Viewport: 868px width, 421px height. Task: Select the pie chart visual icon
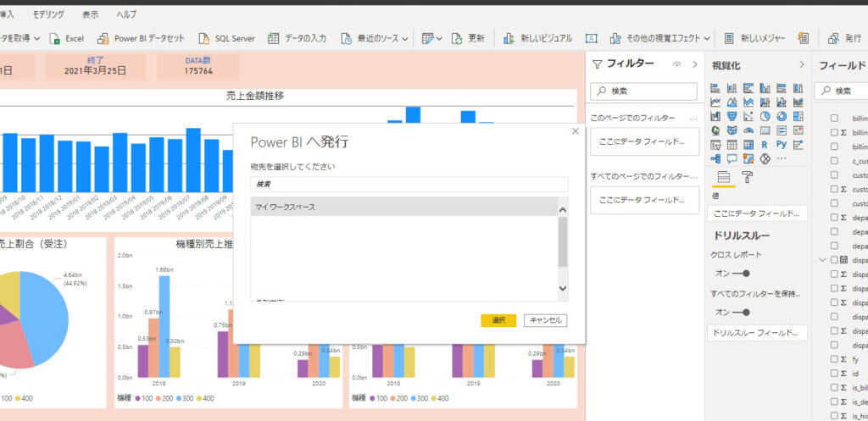765,117
